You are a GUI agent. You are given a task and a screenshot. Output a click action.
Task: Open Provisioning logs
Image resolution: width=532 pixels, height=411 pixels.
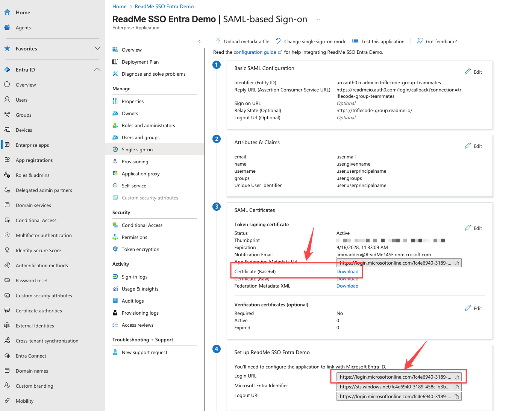[x=140, y=313]
